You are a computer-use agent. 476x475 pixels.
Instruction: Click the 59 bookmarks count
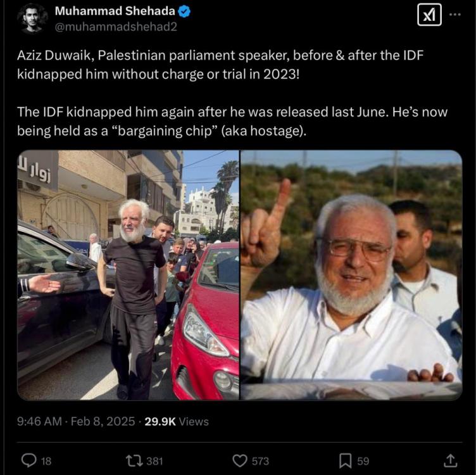[363, 461]
